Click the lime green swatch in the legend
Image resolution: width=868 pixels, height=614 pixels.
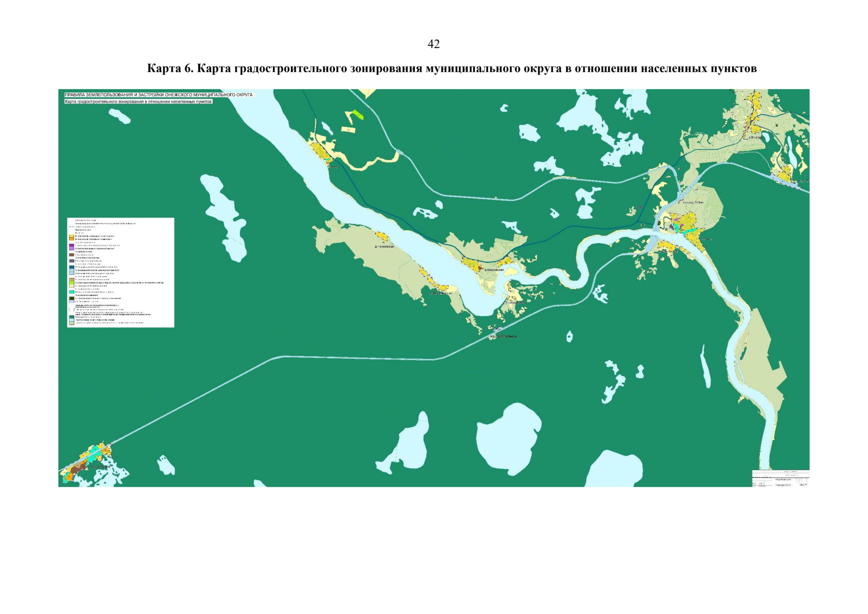(x=72, y=282)
